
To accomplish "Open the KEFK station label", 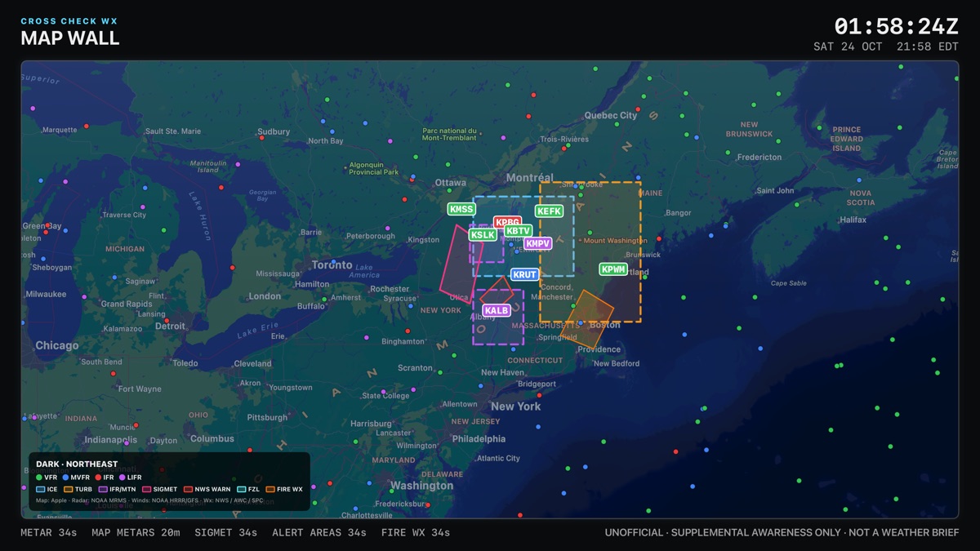I will click(x=549, y=211).
